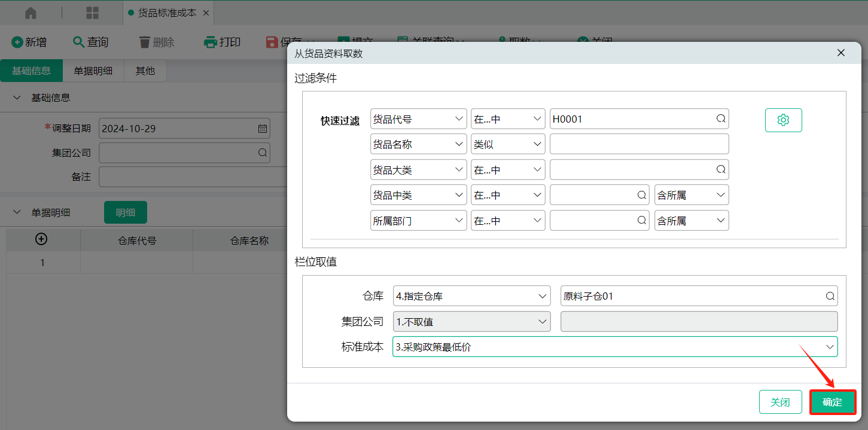Switch to the 基础信息 tab
The width and height of the screenshot is (868, 430).
(x=31, y=71)
